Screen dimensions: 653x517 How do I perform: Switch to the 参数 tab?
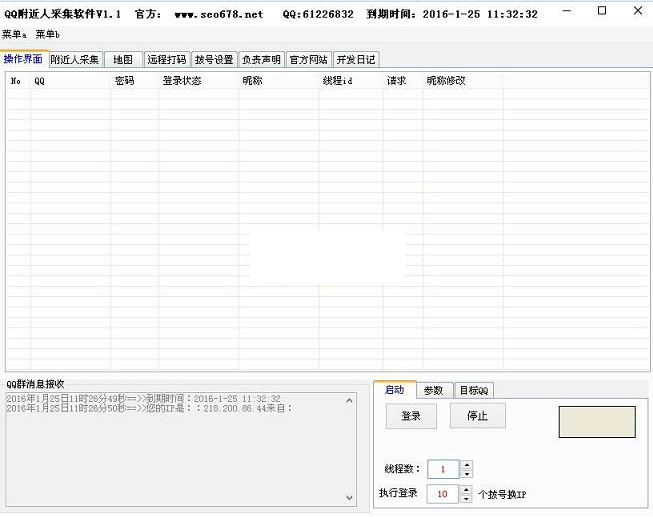click(433, 390)
